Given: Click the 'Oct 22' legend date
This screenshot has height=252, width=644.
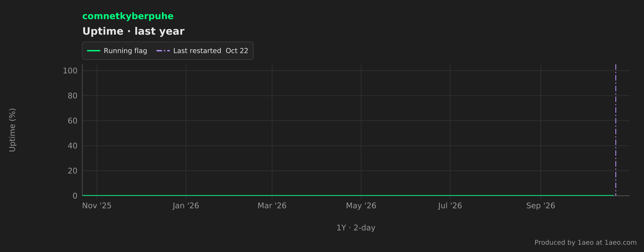Looking at the screenshot, I should coord(237,51).
